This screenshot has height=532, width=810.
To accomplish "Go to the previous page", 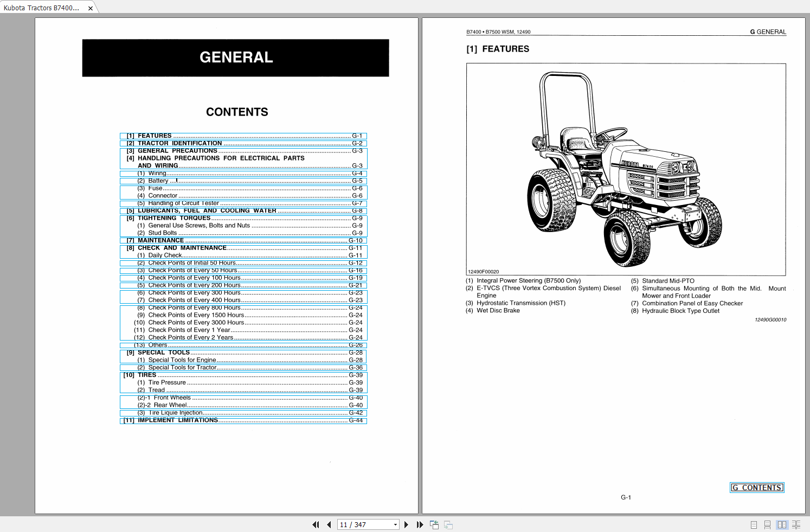I will [329, 524].
